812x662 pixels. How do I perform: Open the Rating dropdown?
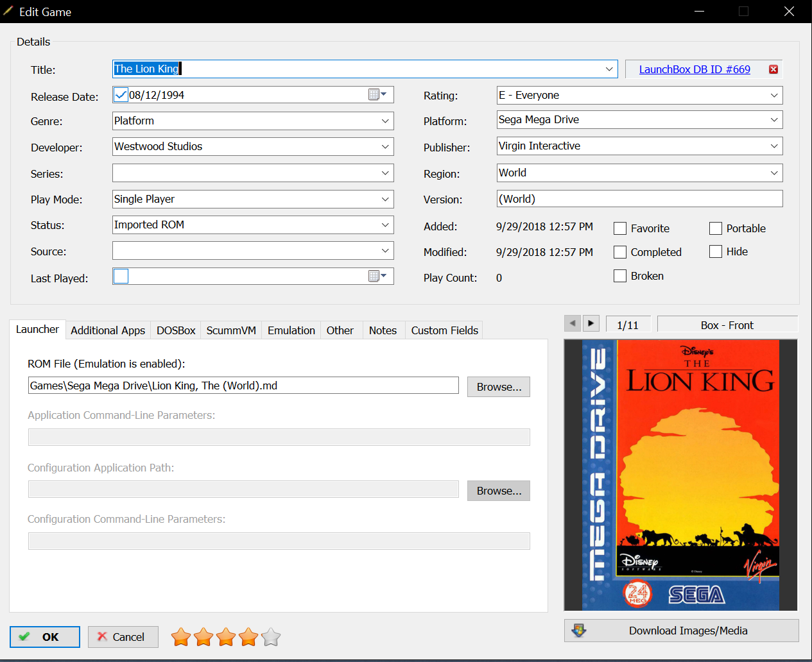(x=774, y=95)
